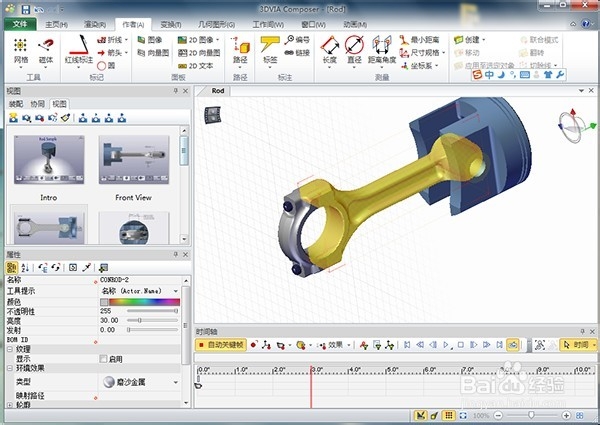This screenshot has width=600, height=425.
Task: Click the fit-to-screen icon in status bar
Action: (x=463, y=415)
